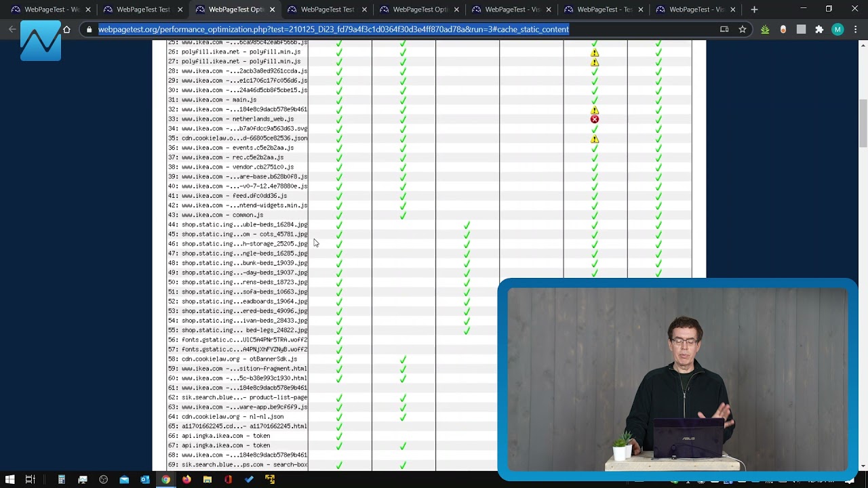Go to the browser home page
The height and width of the screenshot is (488, 868).
point(66,29)
